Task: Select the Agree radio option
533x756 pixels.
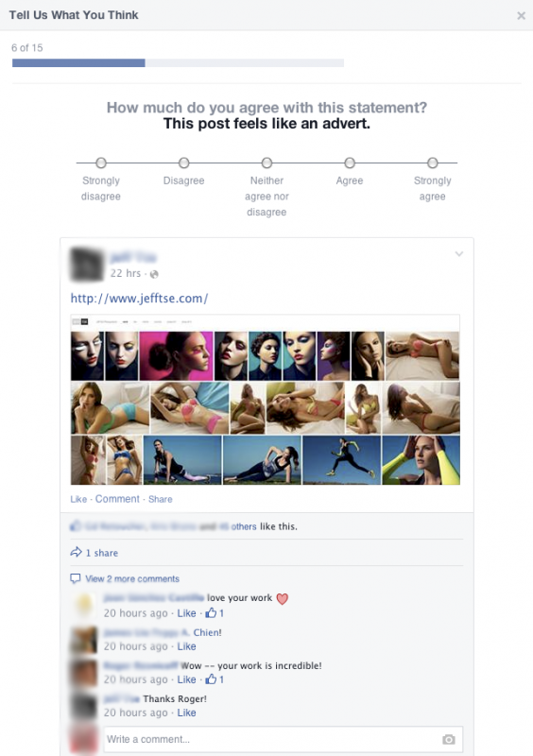Action: pyautogui.click(x=350, y=163)
